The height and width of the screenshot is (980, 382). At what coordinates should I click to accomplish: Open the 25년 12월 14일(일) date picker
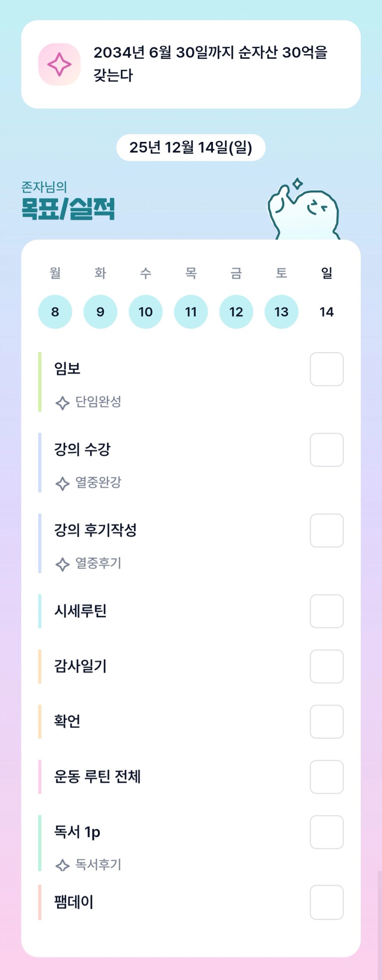coord(191,147)
